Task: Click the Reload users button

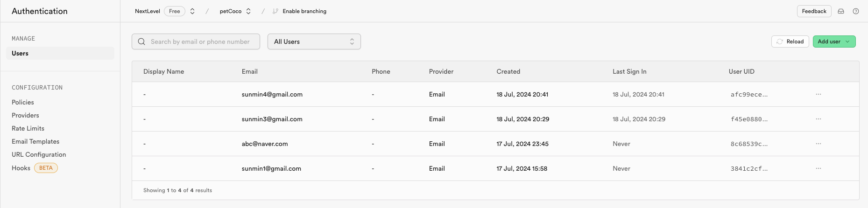Action: (790, 42)
